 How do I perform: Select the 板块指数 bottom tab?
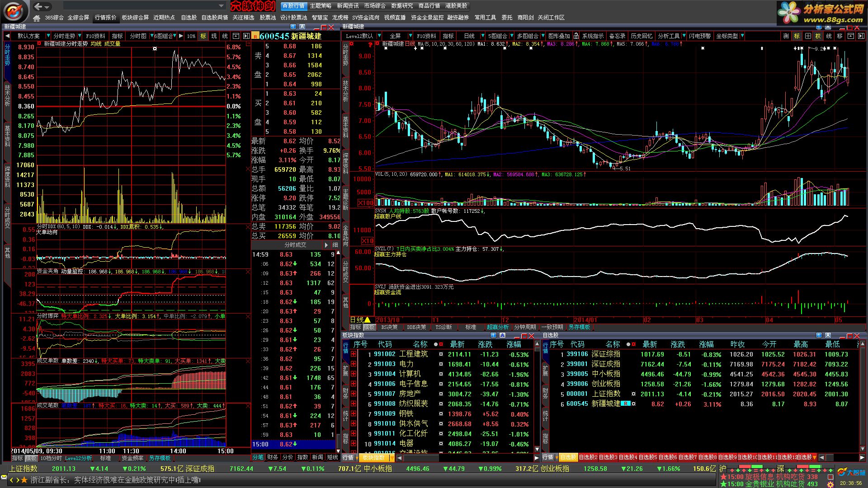(373, 457)
